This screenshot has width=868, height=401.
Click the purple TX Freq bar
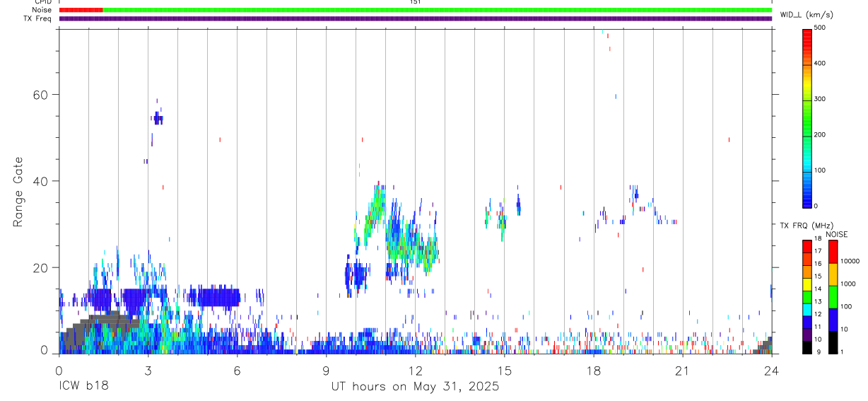416,18
